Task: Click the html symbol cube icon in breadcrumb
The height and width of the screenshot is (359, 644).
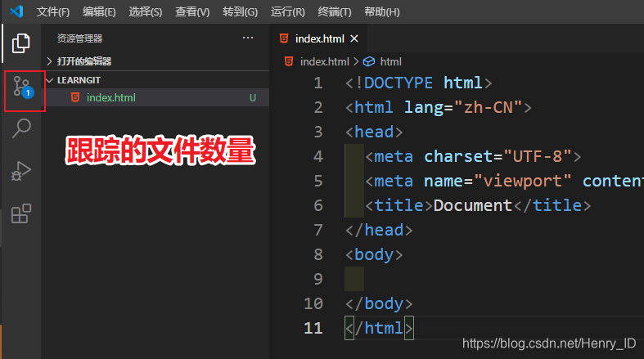Action: pyautogui.click(x=369, y=61)
